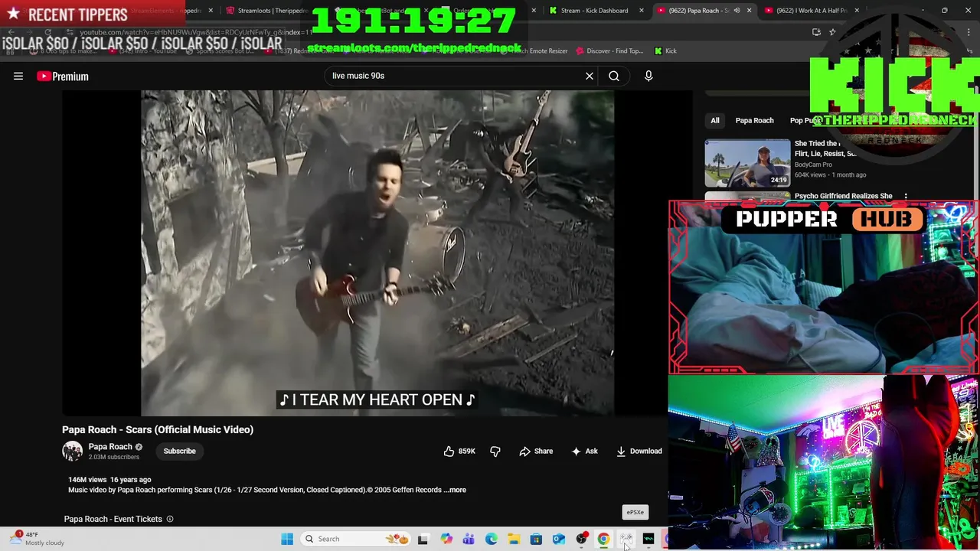
Task: Start voice search with the microphone
Action: point(648,76)
